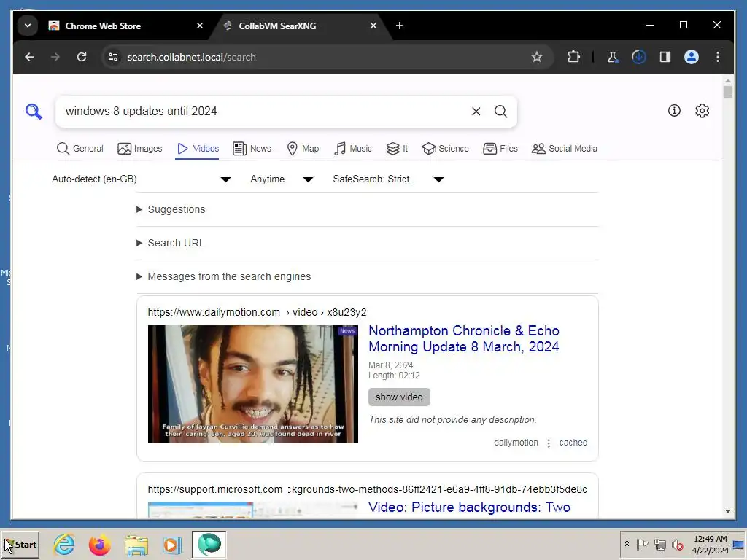Open the dailymotion.com result URL

[257, 312]
